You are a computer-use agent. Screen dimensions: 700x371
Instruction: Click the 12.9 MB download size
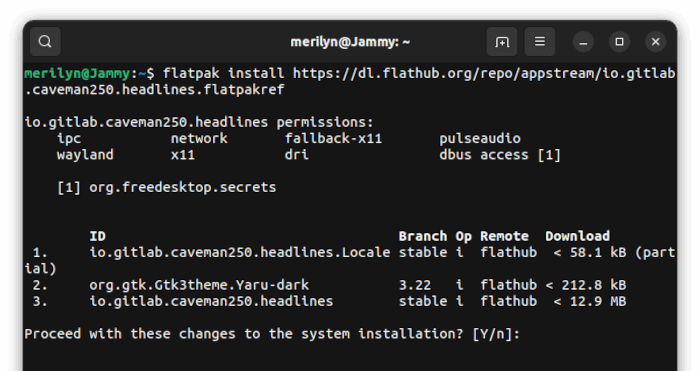click(598, 302)
